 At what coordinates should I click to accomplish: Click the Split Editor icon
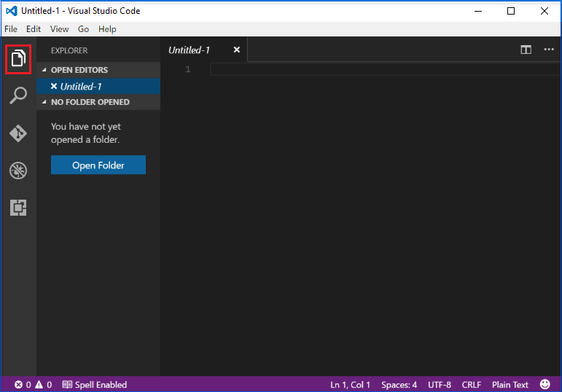[x=526, y=50]
